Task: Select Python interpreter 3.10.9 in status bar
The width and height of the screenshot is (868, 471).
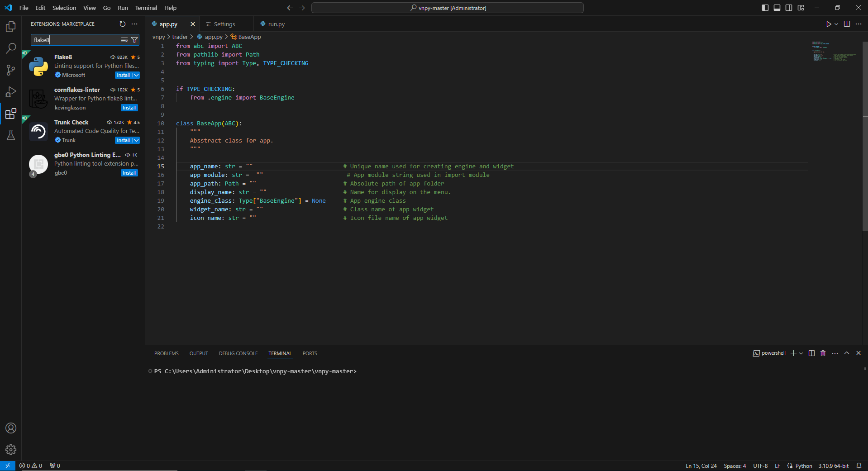Action: pyautogui.click(x=833, y=466)
